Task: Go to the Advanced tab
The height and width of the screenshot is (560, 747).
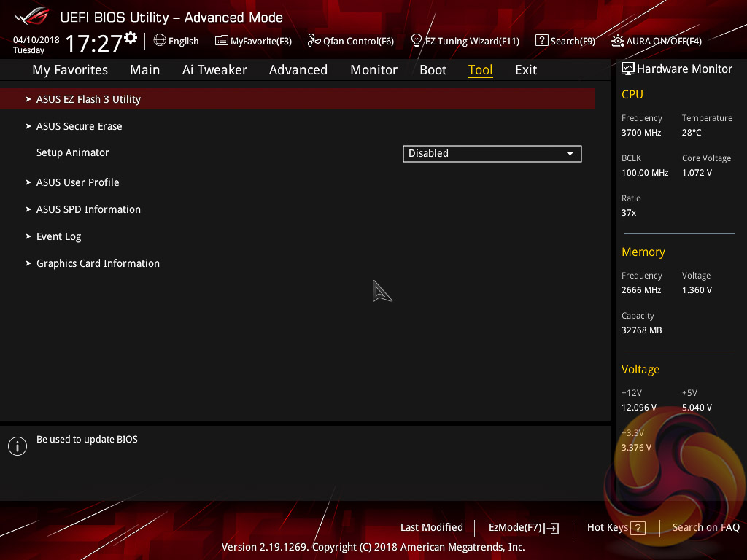Action: click(x=298, y=70)
